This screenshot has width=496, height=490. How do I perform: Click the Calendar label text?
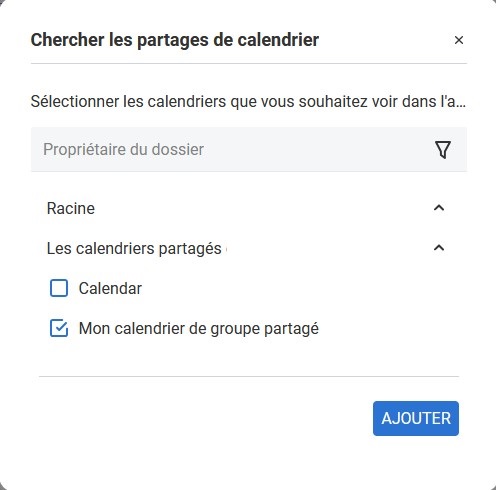coord(110,288)
